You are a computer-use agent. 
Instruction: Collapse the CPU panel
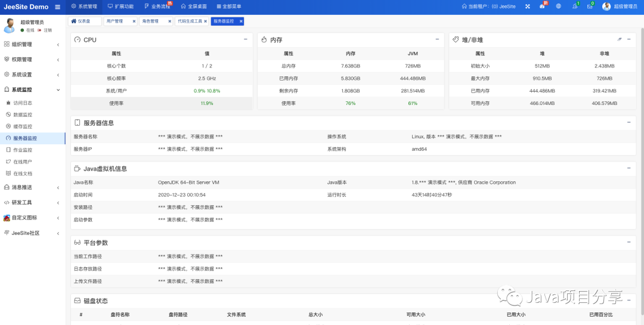(246, 39)
